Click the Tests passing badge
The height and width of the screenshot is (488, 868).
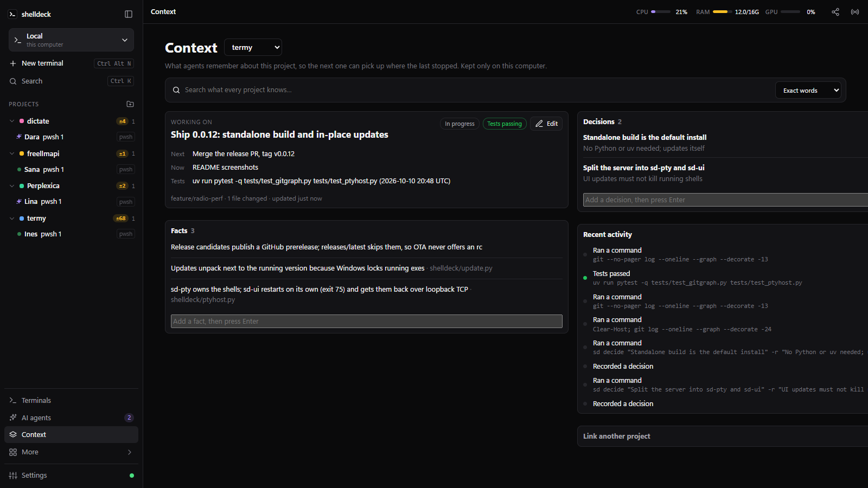tap(505, 124)
